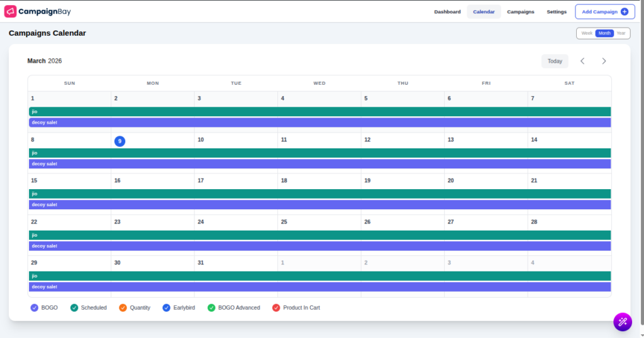Click the BOGO Advanced green check icon
This screenshot has width=644, height=338.
tap(211, 307)
